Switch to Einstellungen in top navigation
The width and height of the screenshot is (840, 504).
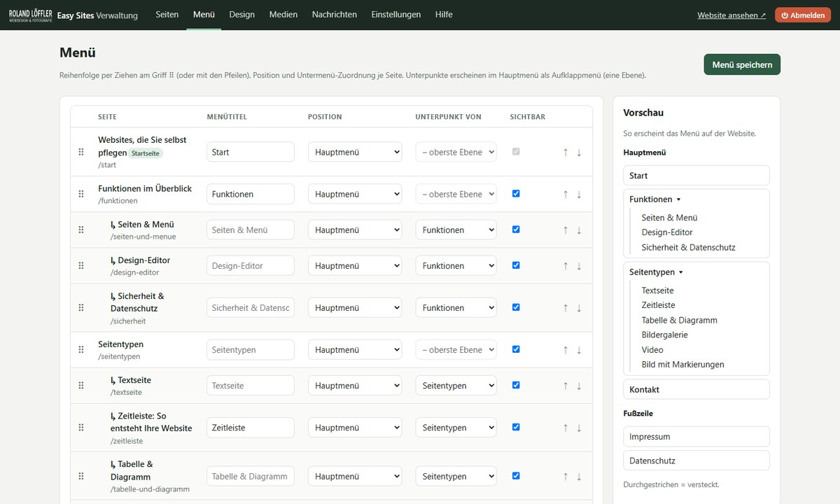click(x=396, y=15)
